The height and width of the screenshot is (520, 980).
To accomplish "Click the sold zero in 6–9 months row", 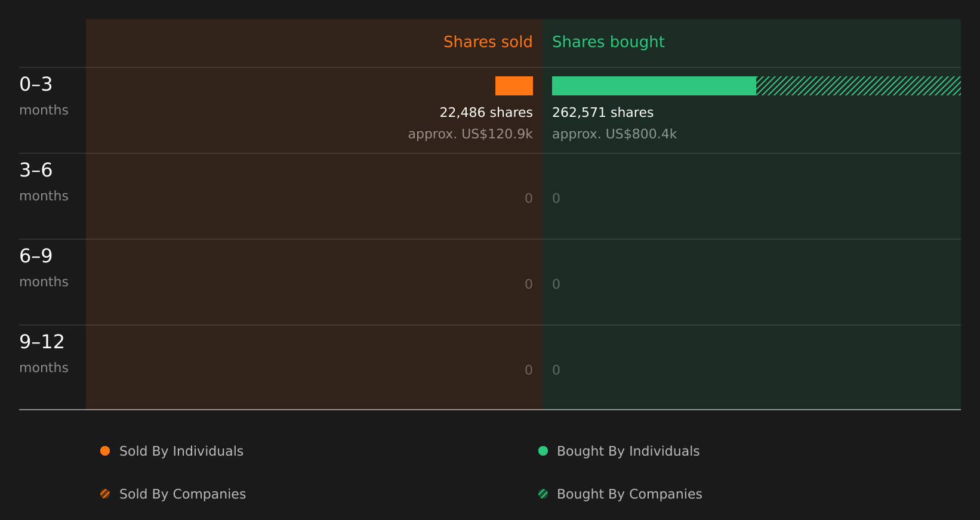I will (x=529, y=284).
